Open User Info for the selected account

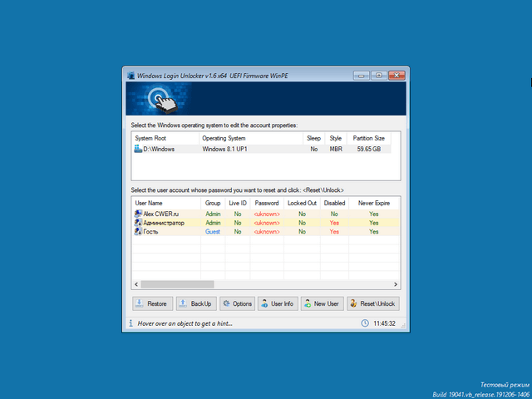click(278, 303)
